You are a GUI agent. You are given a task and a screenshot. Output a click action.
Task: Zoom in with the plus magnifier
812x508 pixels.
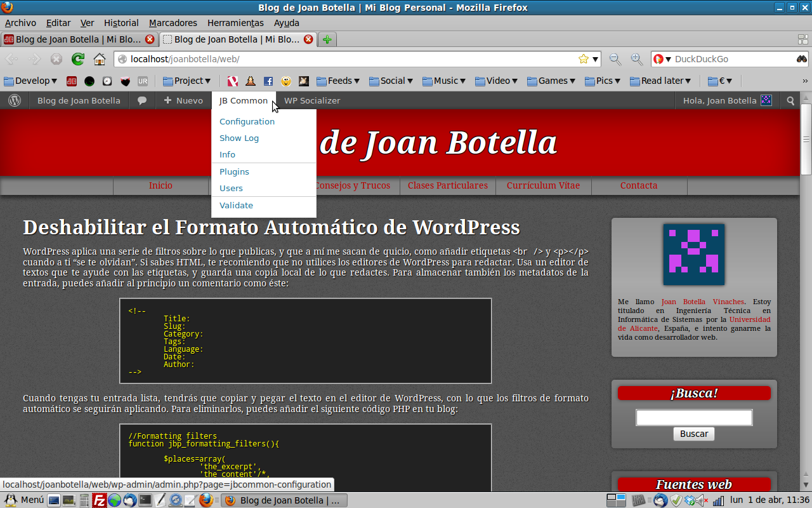pyautogui.click(x=637, y=59)
